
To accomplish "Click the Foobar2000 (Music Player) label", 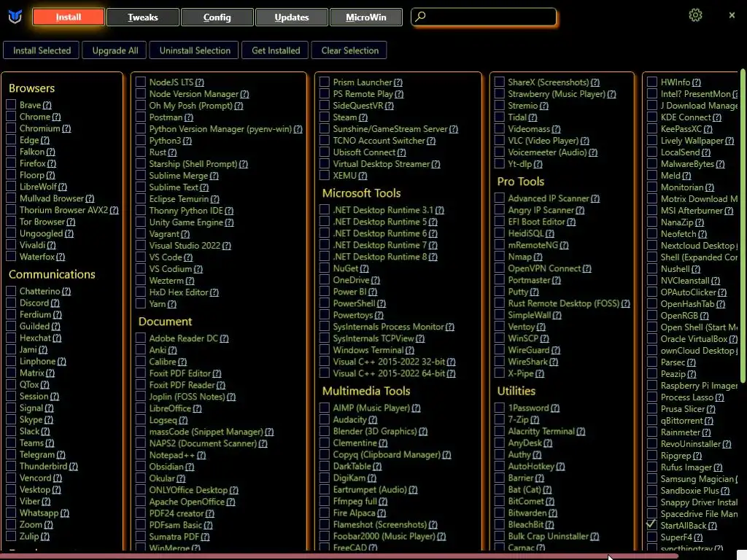I will [384, 536].
